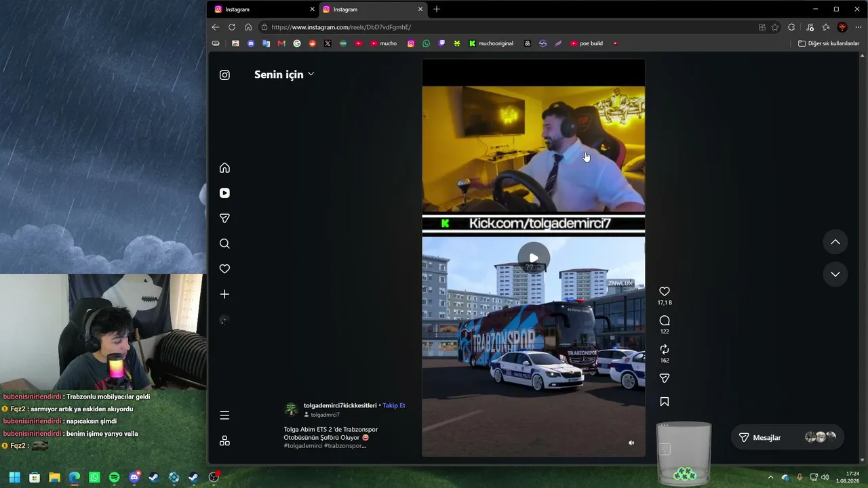The image size is (868, 488).
Task: Open OBS Studio from the taskbar
Action: tap(214, 477)
